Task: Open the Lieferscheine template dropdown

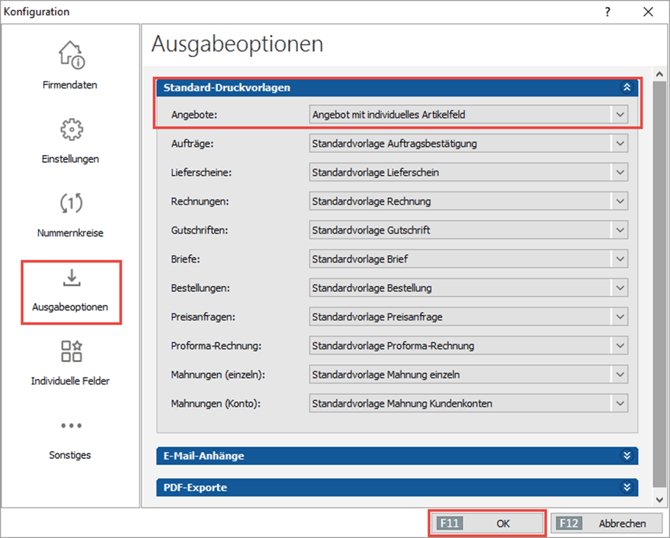Action: click(619, 173)
